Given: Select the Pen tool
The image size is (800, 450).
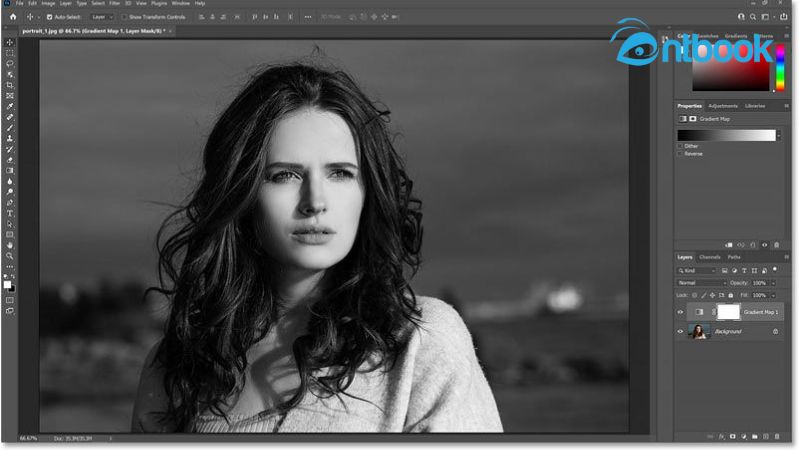Looking at the screenshot, I should click(10, 203).
